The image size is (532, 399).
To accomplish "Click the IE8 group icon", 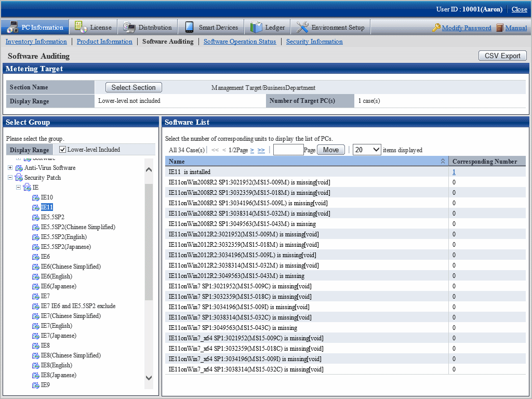I will coord(36,345).
